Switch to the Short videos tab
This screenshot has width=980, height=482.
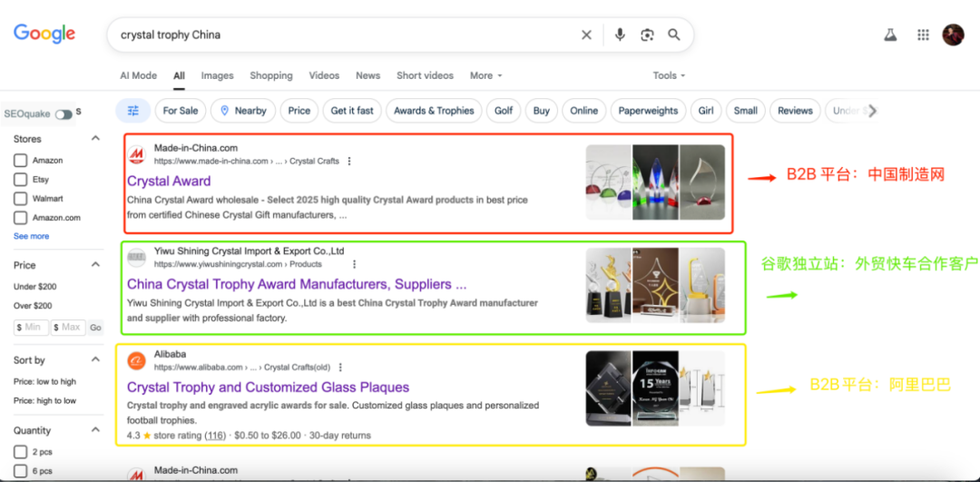425,75
